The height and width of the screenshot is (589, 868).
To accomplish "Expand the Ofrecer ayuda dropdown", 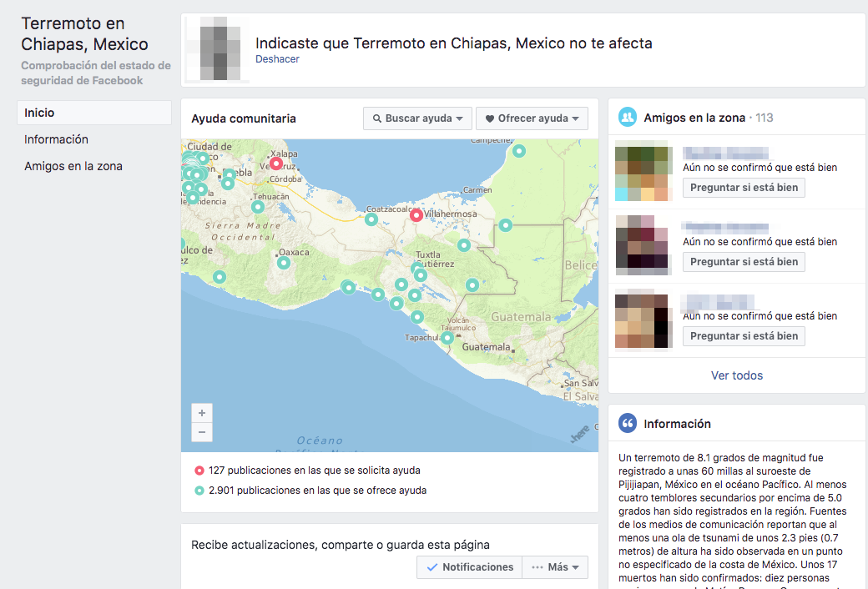I will [532, 118].
